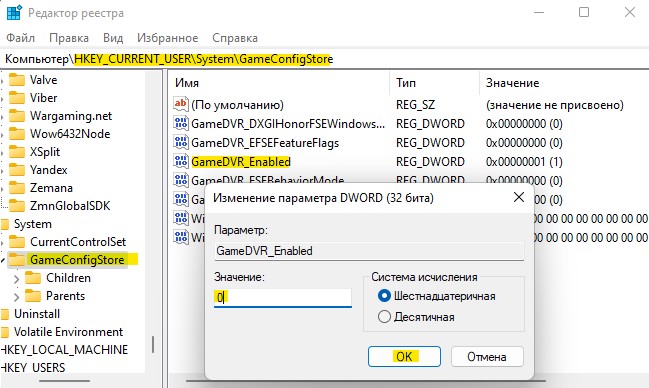
Task: Click the CurrentControlSet folder icon
Action: point(17,241)
